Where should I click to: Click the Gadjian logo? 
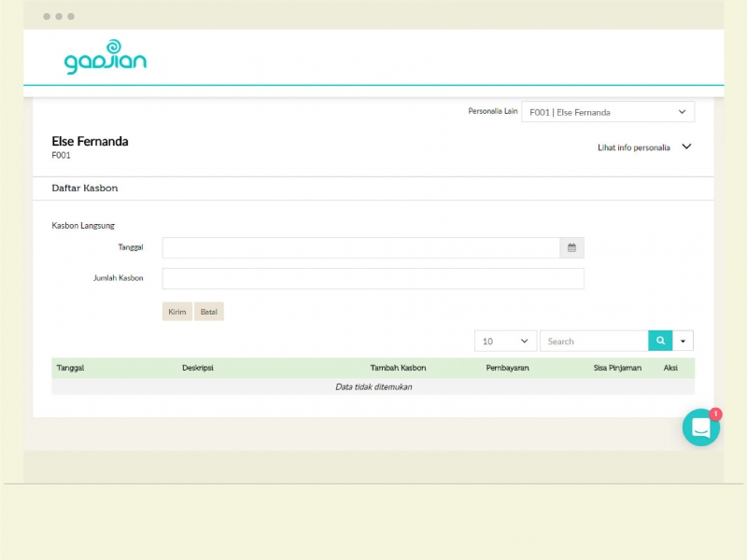pos(106,57)
